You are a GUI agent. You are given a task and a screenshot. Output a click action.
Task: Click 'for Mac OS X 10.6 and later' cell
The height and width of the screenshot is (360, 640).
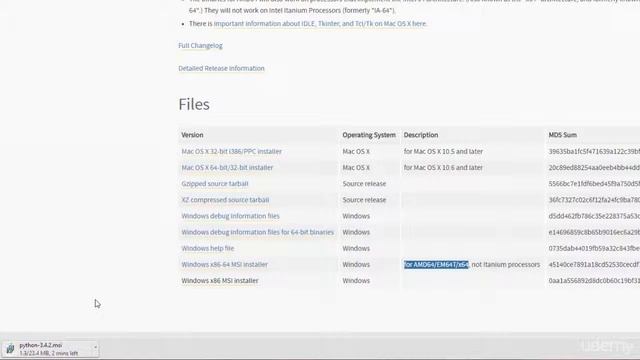443,168
